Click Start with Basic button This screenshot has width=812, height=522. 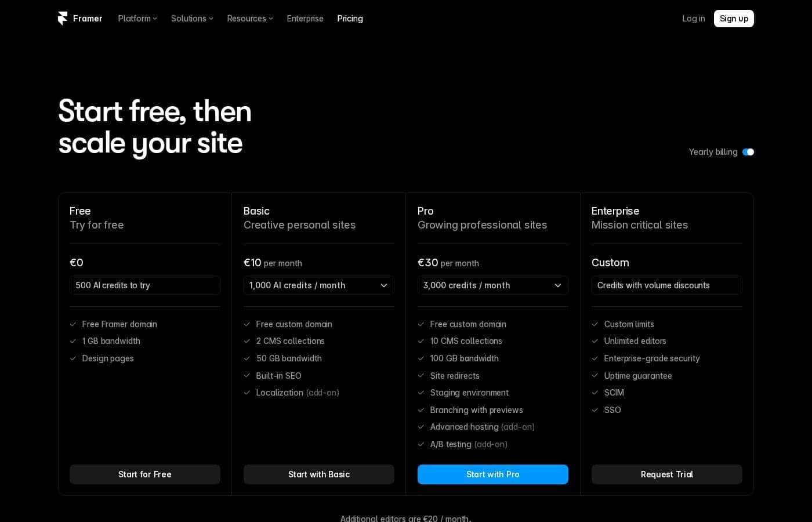coord(319,474)
